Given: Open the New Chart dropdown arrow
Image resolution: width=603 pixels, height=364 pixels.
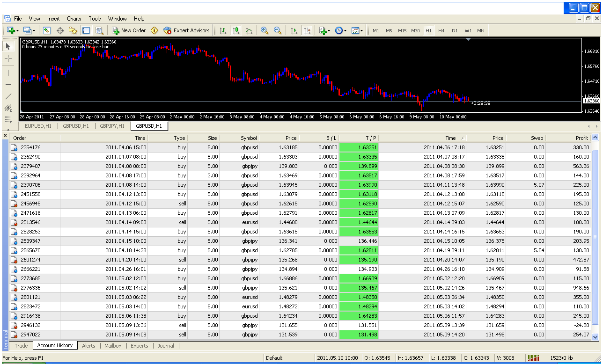Looking at the screenshot, I should coord(18,30).
